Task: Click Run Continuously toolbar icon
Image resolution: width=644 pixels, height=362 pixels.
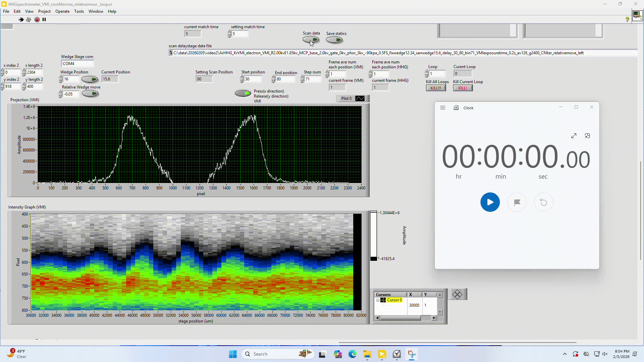Action: coord(29,19)
